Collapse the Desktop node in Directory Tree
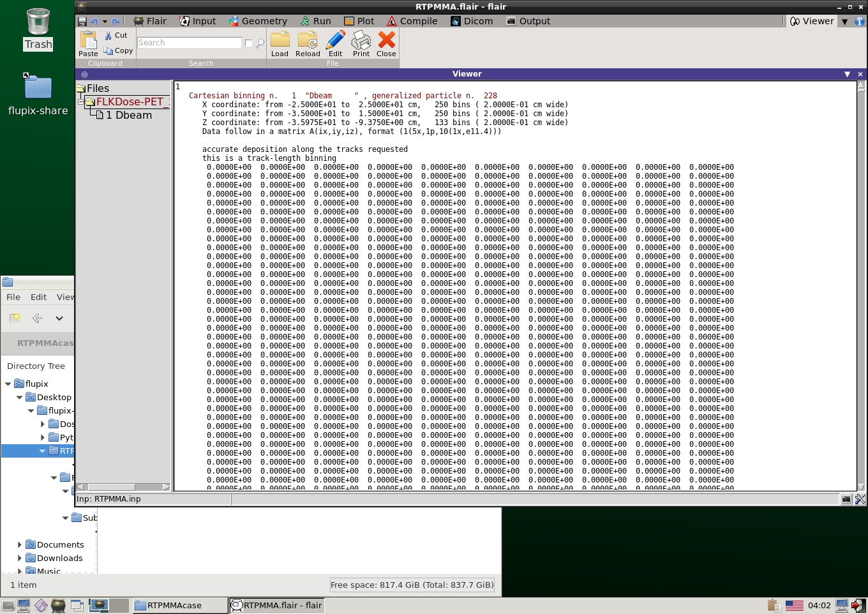The width and height of the screenshot is (868, 614). pos(19,397)
